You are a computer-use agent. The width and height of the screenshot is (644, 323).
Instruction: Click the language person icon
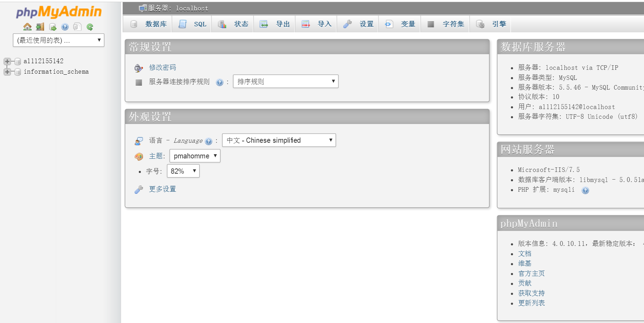139,141
